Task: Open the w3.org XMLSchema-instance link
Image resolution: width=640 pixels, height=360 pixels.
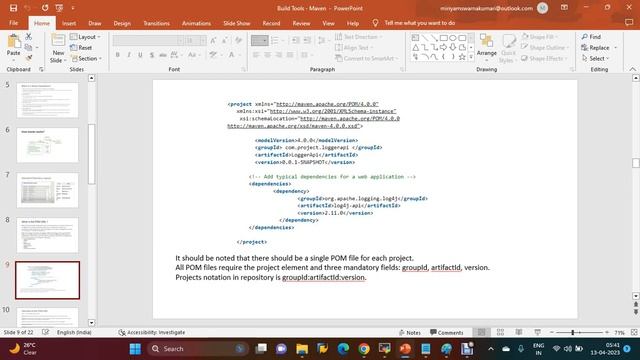Action: point(333,111)
